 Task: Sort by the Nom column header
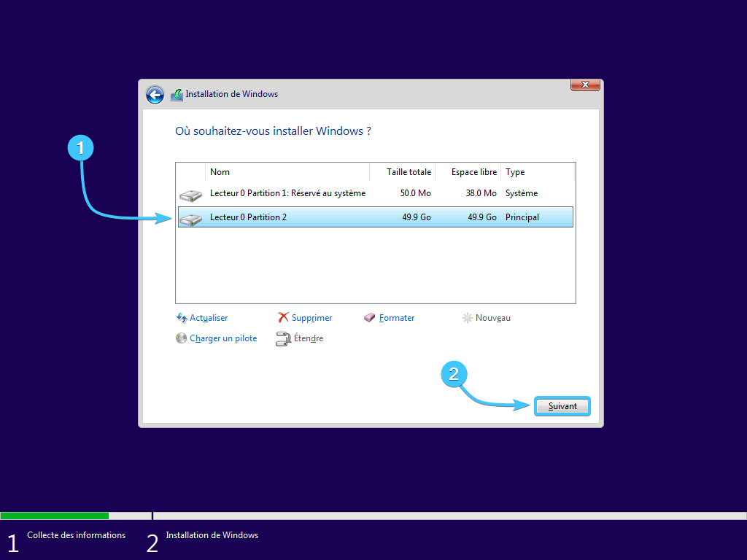click(287, 172)
